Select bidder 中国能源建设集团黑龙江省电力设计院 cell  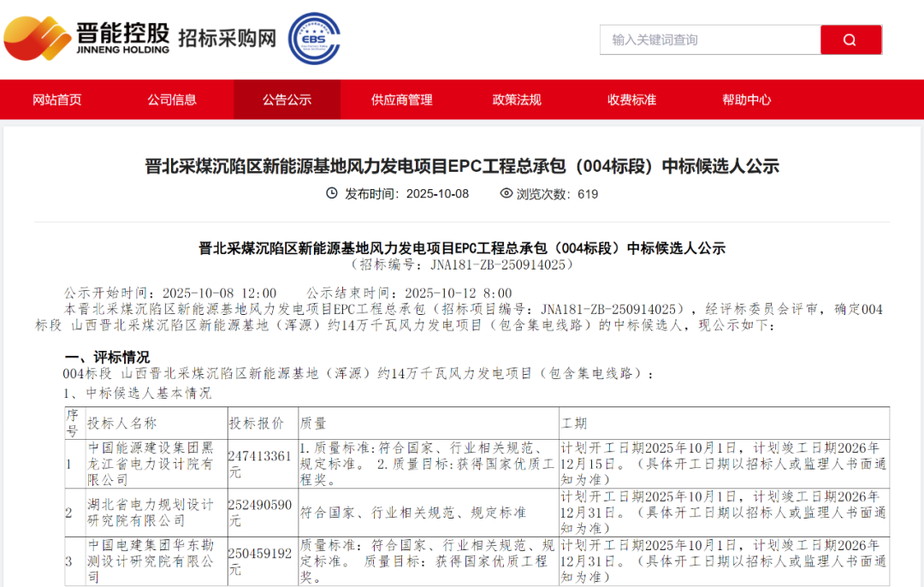(154, 464)
